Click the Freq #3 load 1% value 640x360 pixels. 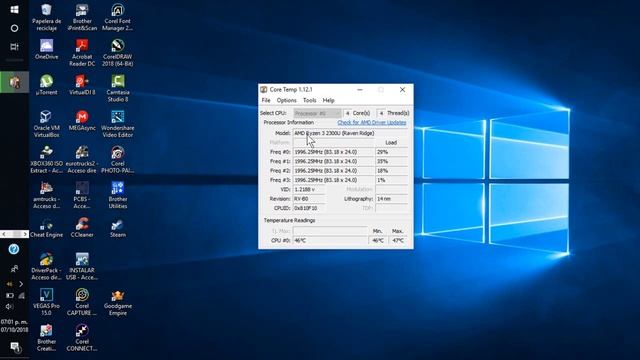[391, 180]
